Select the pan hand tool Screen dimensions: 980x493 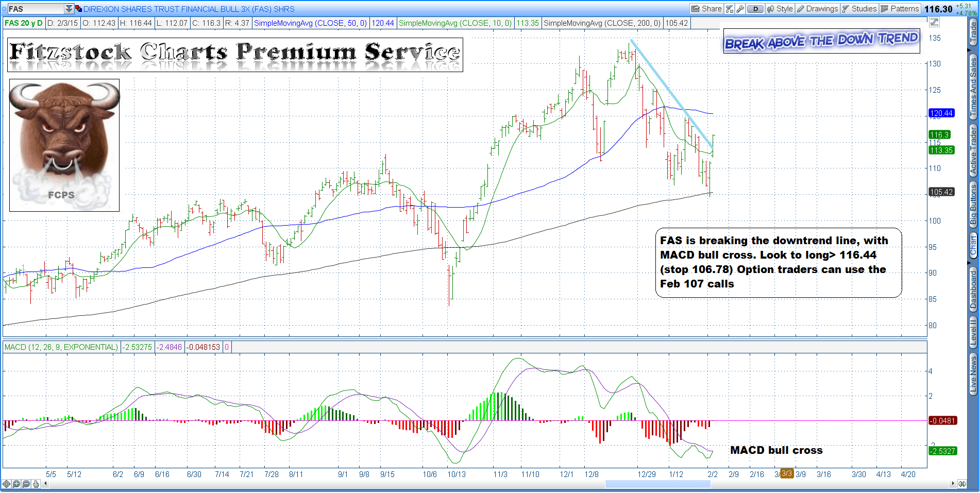(36, 484)
